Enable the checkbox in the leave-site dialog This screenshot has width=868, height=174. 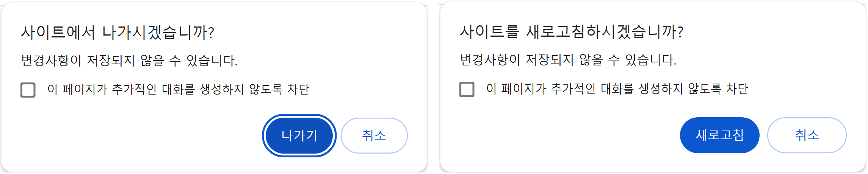point(28,90)
